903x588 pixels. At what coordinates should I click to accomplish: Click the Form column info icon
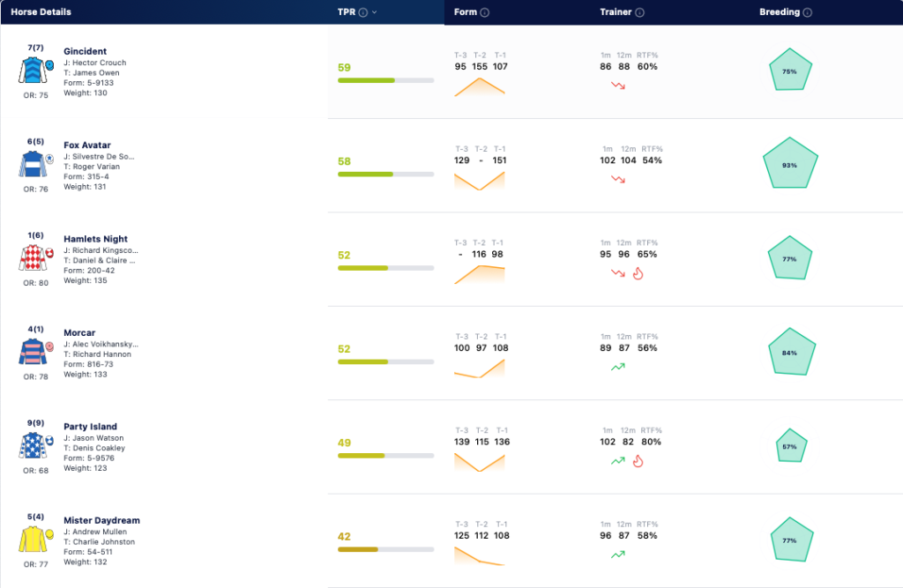pos(485,12)
